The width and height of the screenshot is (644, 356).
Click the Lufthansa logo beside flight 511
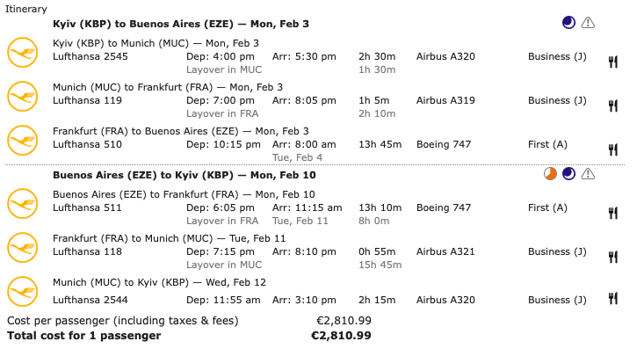click(x=23, y=204)
